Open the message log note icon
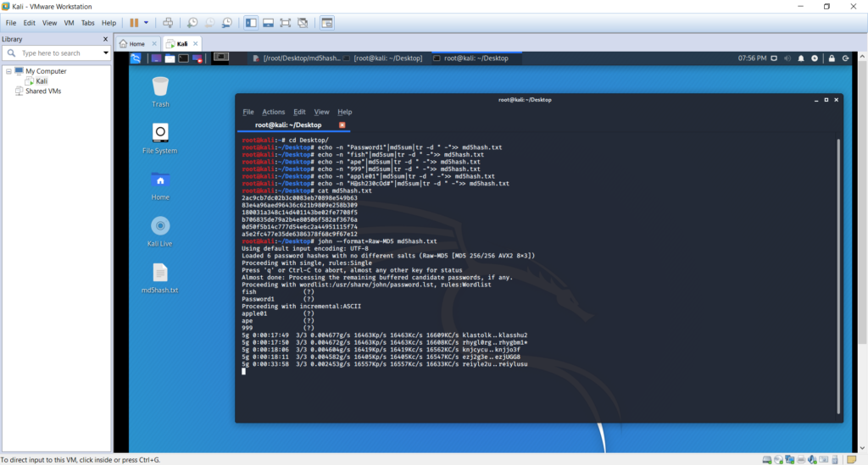This screenshot has height=465, width=868. [x=851, y=460]
